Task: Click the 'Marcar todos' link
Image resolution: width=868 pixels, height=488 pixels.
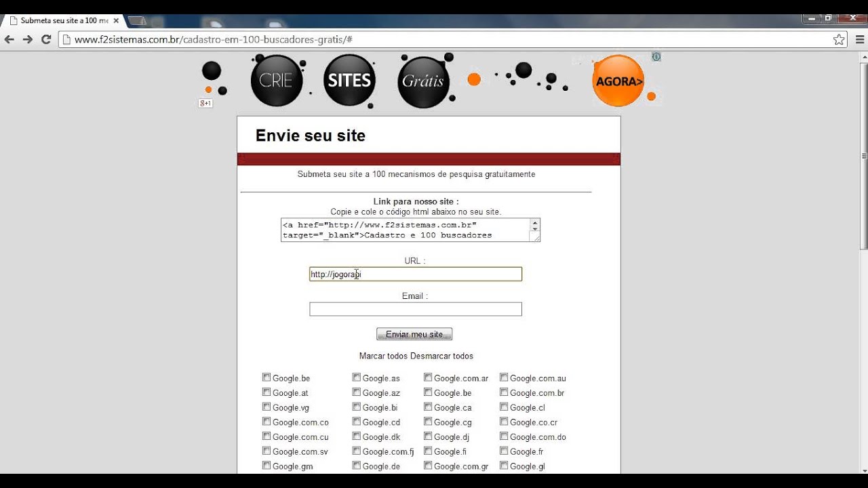Action: (383, 356)
